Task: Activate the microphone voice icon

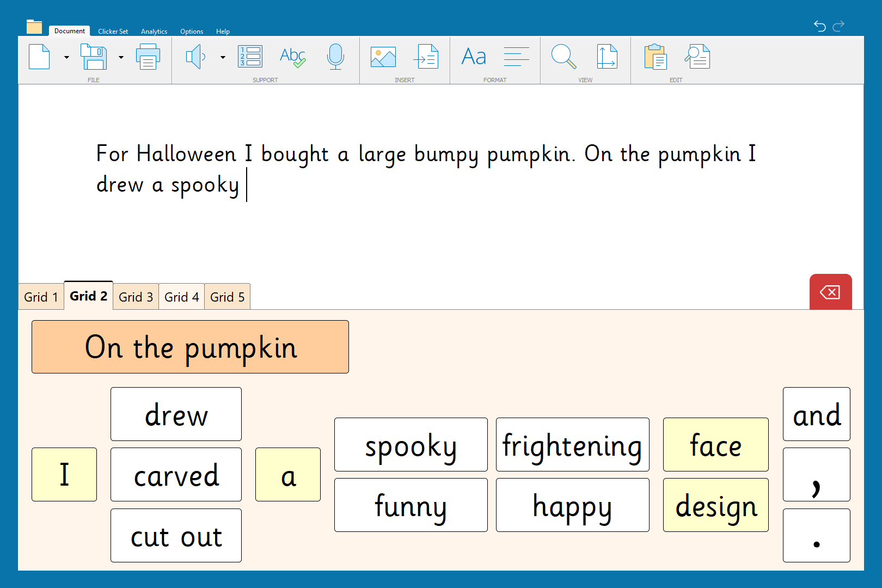Action: click(335, 57)
